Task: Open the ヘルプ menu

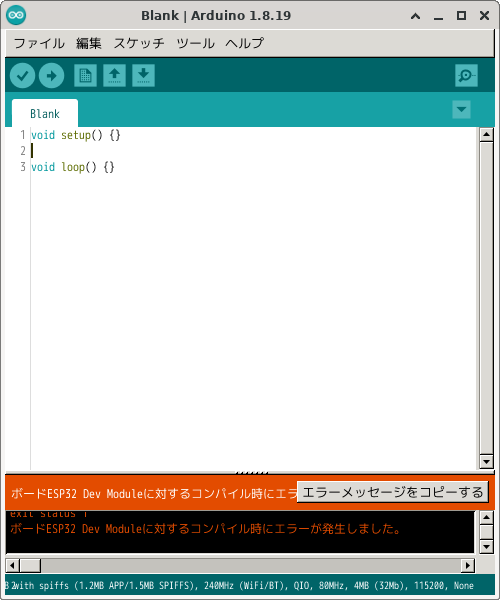Action: pyautogui.click(x=245, y=43)
